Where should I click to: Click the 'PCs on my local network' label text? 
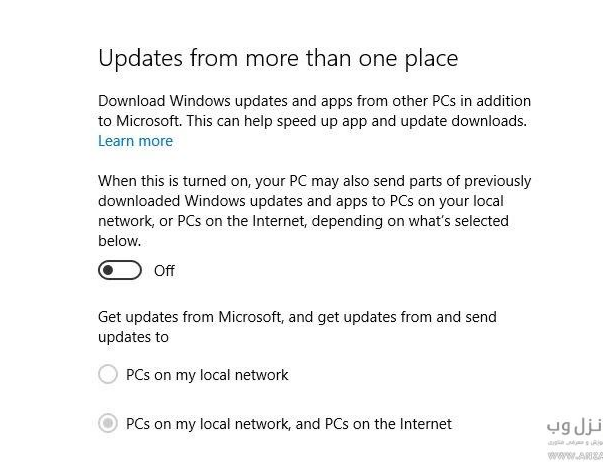tap(207, 375)
